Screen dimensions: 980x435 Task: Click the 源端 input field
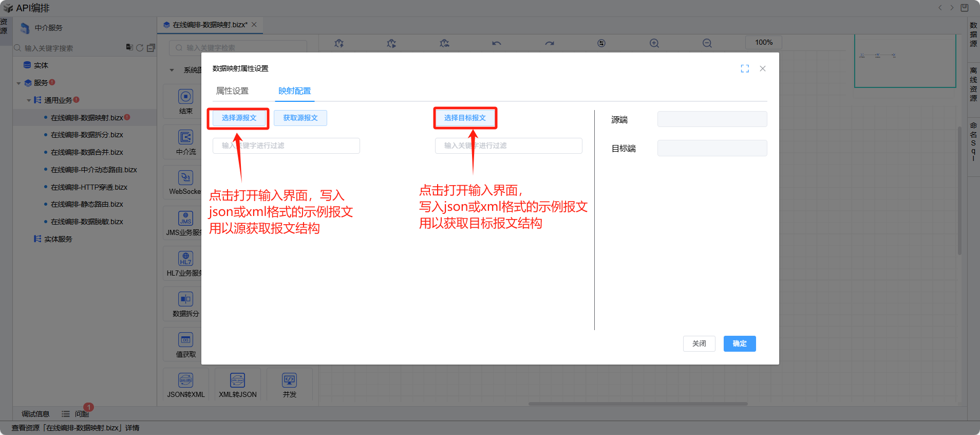tap(712, 119)
